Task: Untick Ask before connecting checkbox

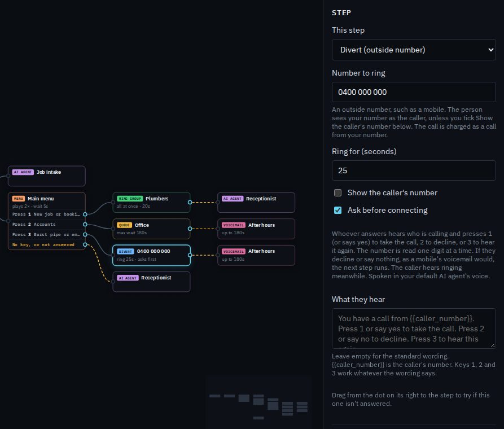Action: point(338,211)
